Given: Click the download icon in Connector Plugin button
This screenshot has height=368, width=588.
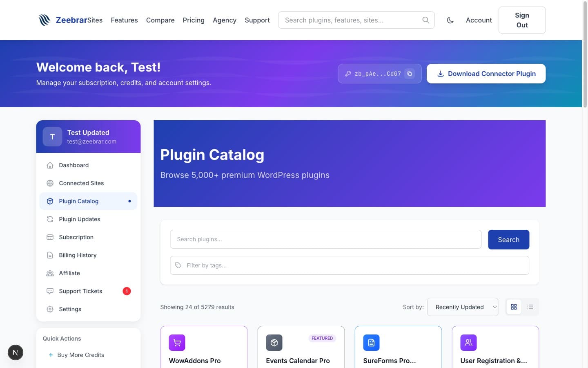Looking at the screenshot, I should (441, 74).
